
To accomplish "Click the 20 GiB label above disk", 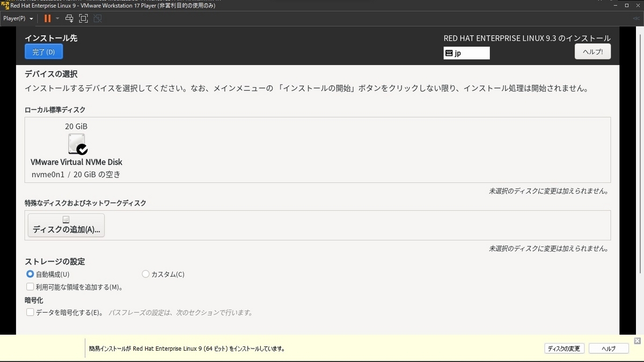I will [76, 127].
